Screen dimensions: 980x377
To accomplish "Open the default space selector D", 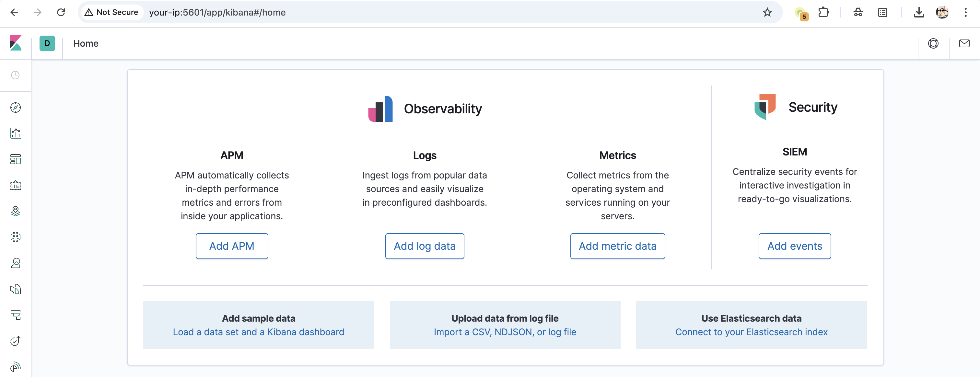I will pyautogui.click(x=47, y=43).
